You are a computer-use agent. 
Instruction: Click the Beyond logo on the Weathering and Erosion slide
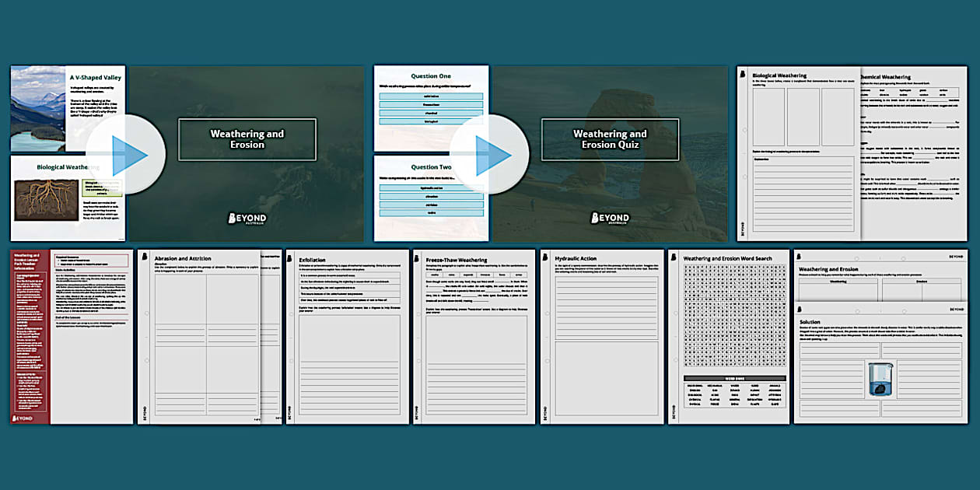pyautogui.click(x=247, y=219)
